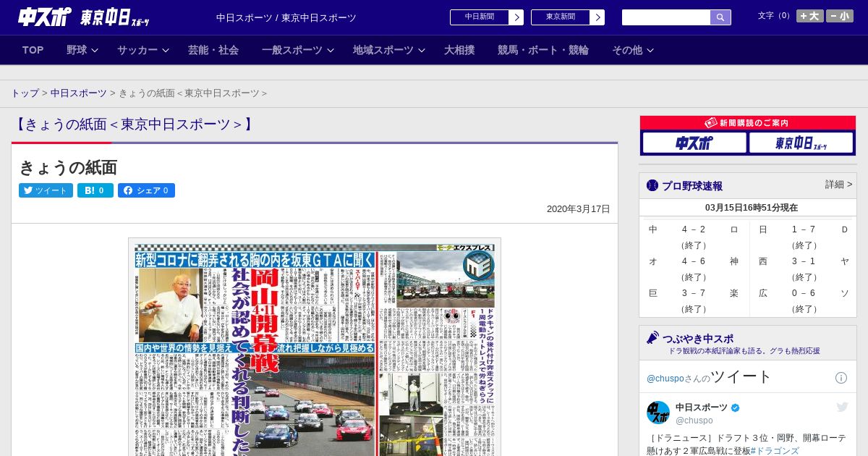Click the Hatena B! bookmark button
The height and width of the screenshot is (456, 868).
[x=95, y=190]
